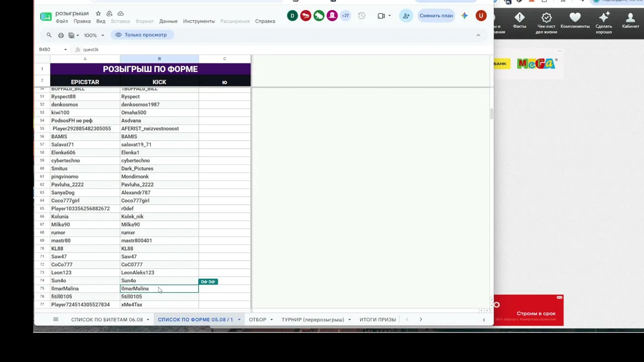This screenshot has height=362, width=644.
Task: Select cell xMe4Tax
Action: point(159,305)
